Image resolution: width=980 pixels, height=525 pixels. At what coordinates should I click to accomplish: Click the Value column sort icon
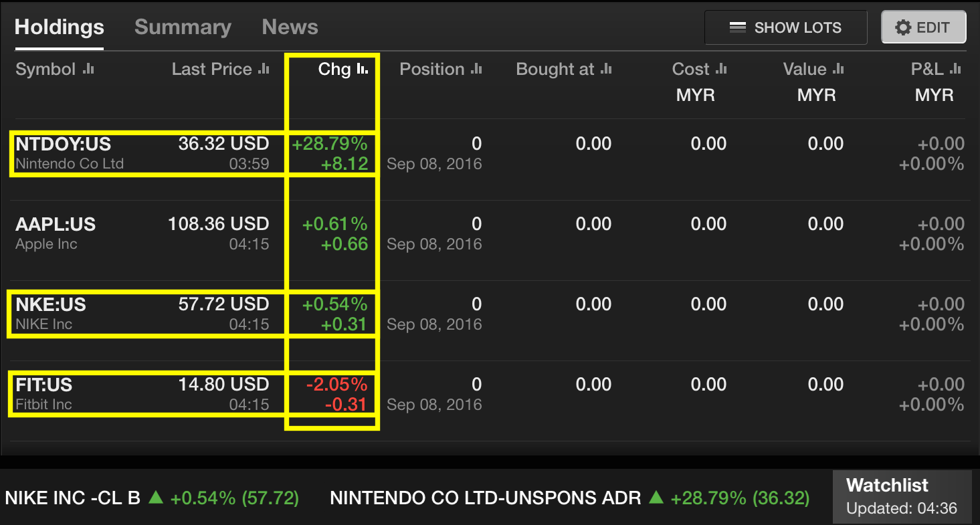(x=838, y=69)
